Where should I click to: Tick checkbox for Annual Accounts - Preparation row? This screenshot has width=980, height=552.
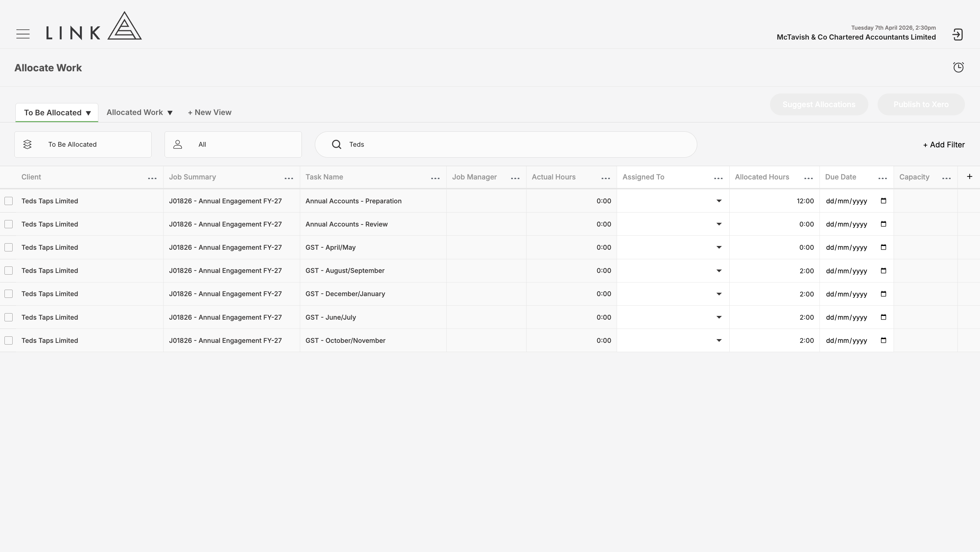[x=9, y=201]
